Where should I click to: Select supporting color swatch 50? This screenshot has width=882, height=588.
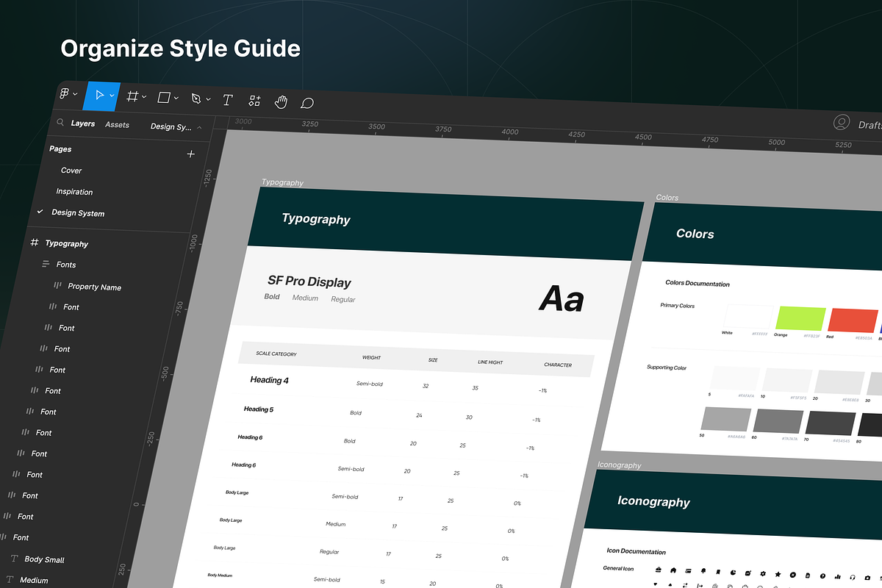click(726, 419)
